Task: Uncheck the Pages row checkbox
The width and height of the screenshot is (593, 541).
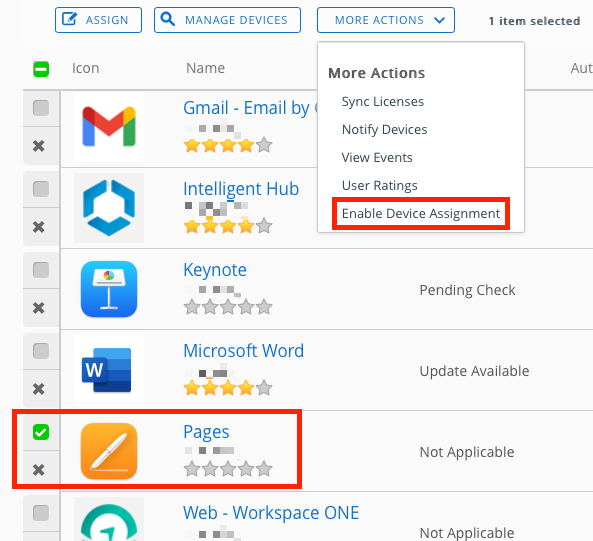Action: [41, 432]
